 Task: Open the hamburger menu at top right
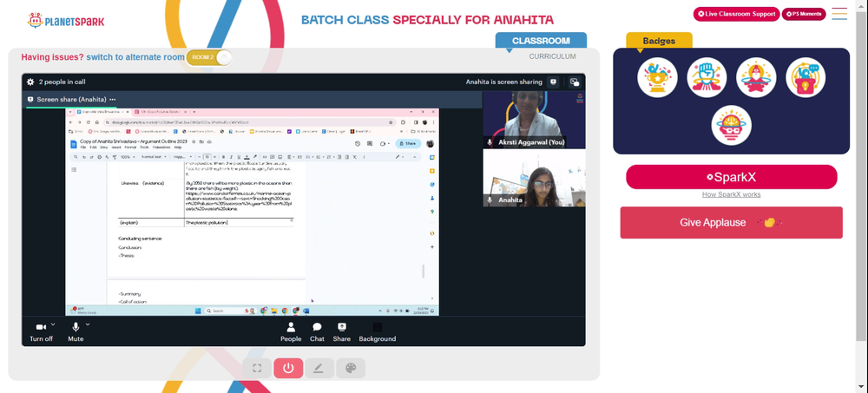point(839,14)
